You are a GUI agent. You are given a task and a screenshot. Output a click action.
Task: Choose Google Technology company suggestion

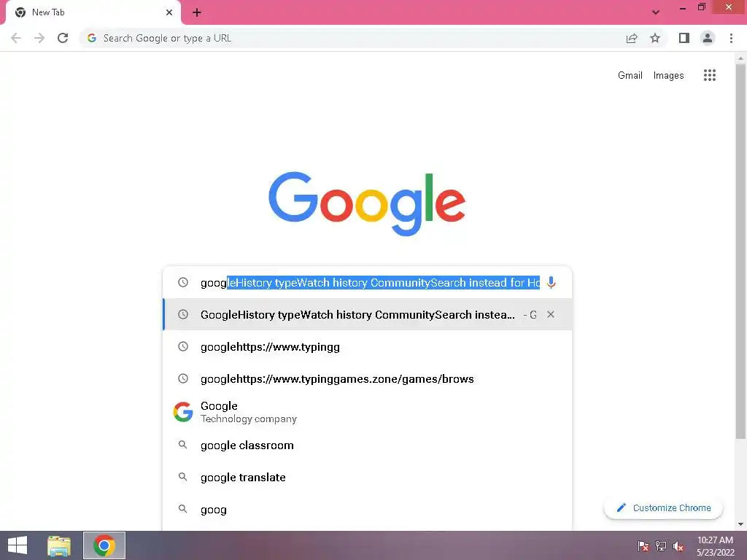[368, 412]
